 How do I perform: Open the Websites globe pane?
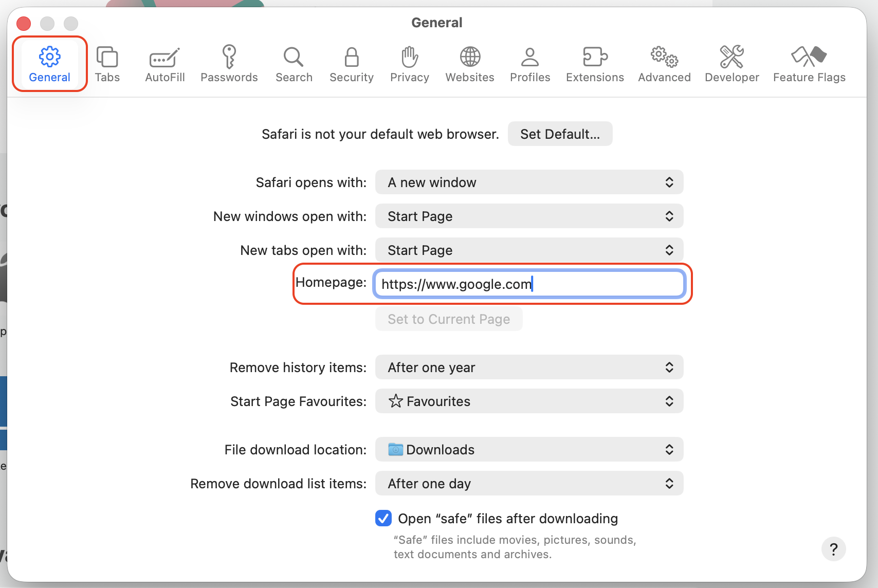coord(470,64)
